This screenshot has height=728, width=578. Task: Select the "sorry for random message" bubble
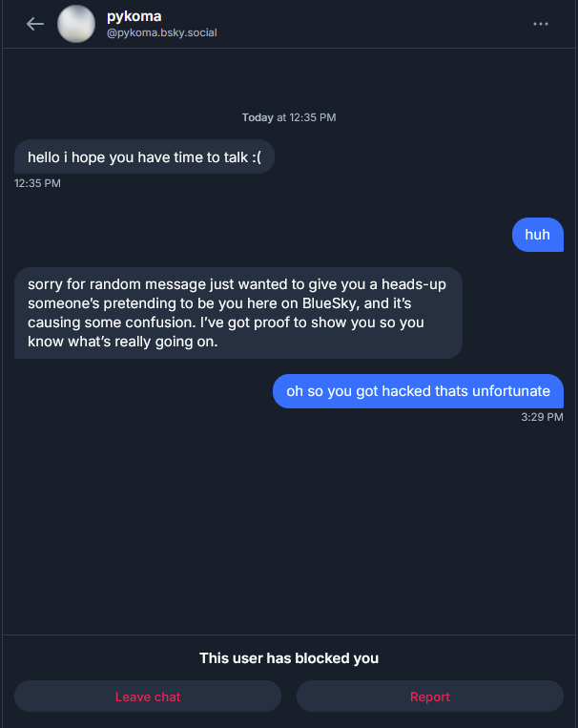237,313
